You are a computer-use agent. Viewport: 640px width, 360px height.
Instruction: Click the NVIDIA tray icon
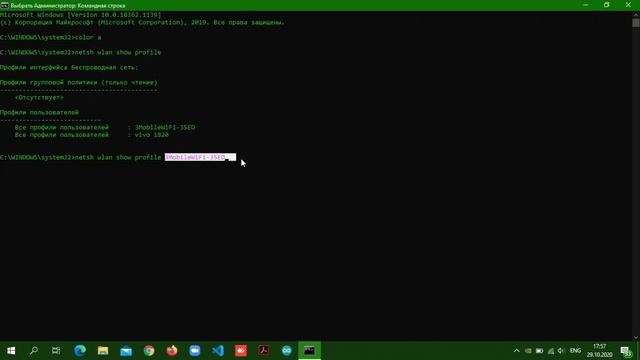pyautogui.click(x=528, y=351)
